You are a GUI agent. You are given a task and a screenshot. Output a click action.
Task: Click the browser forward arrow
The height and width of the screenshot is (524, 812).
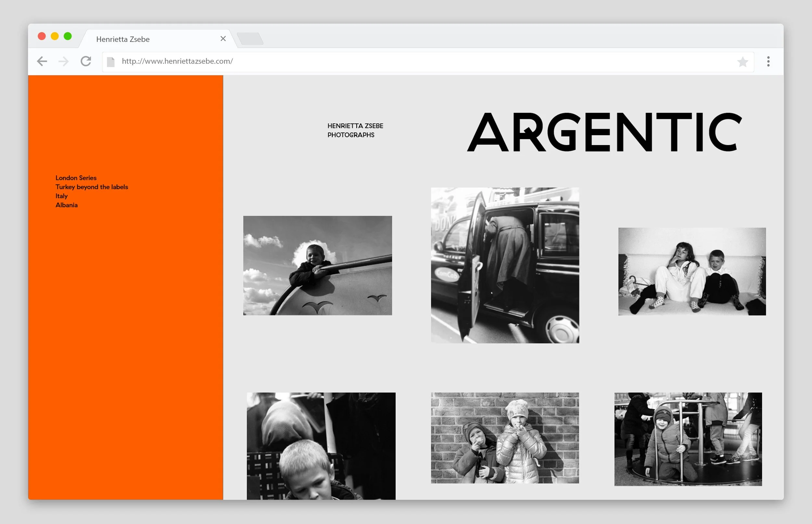click(x=64, y=62)
